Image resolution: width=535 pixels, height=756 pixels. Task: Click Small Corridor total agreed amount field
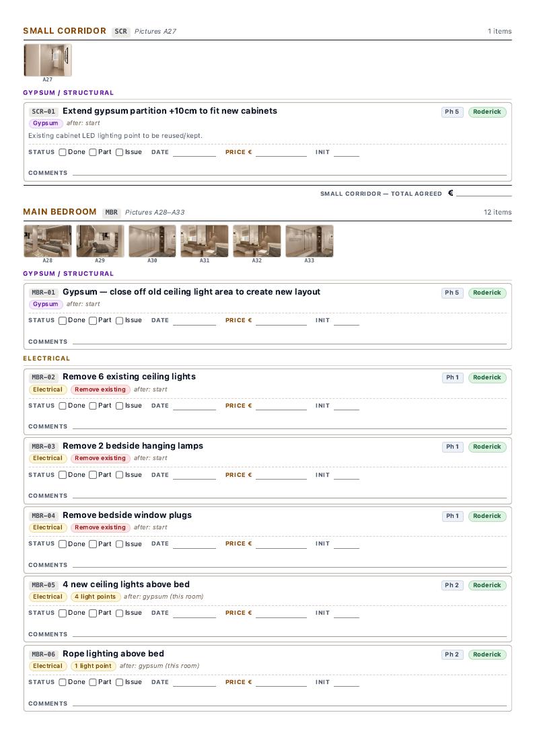click(x=484, y=193)
